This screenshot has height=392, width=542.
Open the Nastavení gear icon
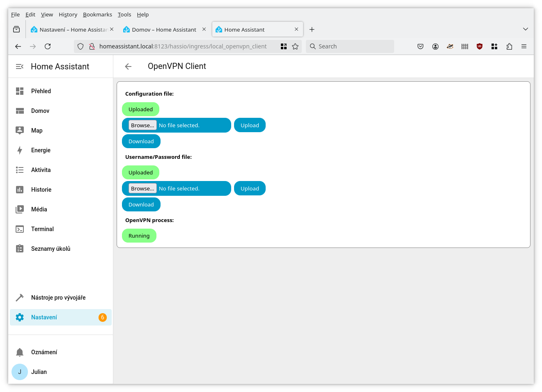pyautogui.click(x=20, y=317)
